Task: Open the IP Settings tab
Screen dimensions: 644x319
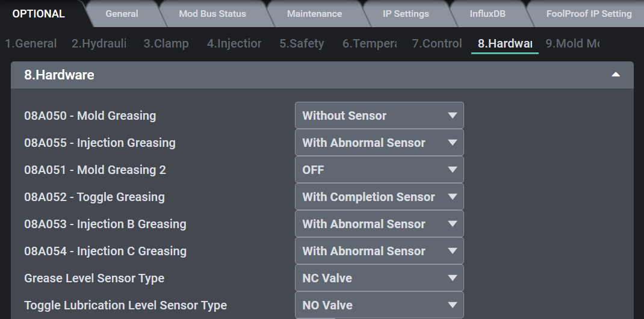Action: pyautogui.click(x=406, y=13)
